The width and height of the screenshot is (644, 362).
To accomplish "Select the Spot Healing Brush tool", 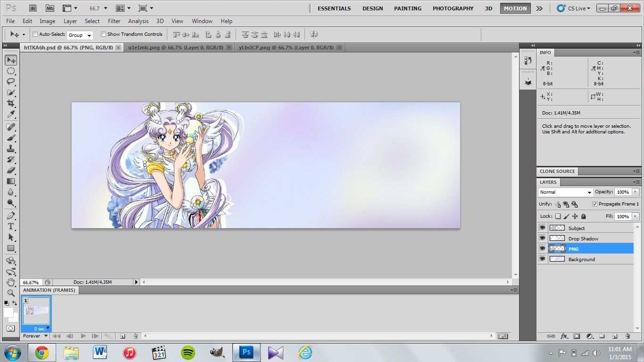I will coord(11,127).
